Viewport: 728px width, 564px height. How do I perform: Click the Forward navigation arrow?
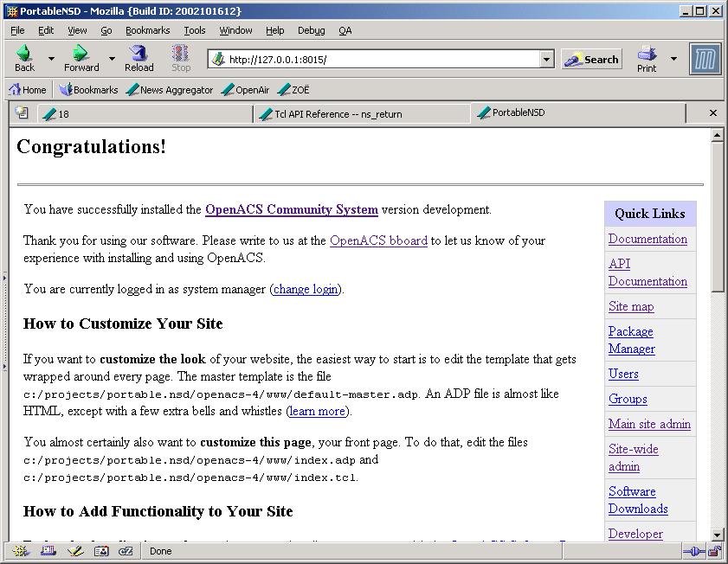(x=81, y=59)
